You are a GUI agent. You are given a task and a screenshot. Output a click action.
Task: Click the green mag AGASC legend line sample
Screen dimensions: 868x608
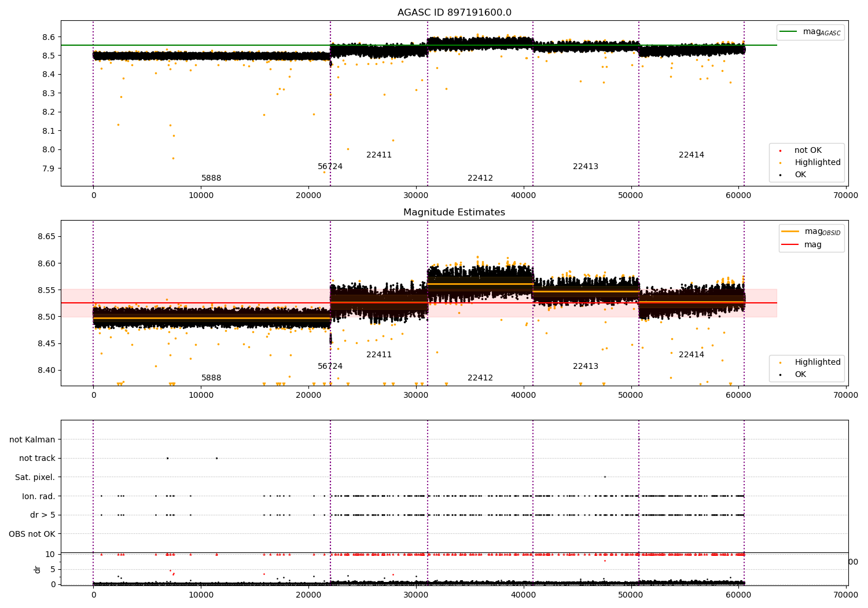(x=788, y=32)
